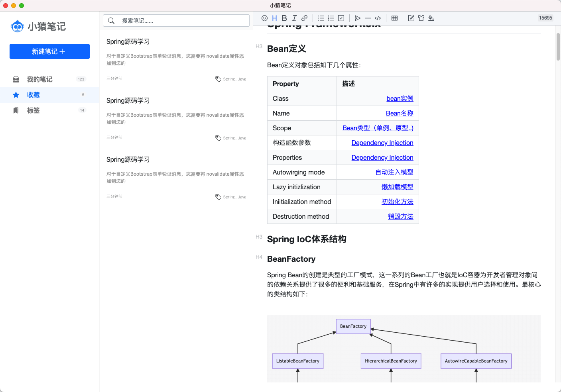
Task: Open Dependency Injection link in 构造函数参数 row
Action: (x=382, y=143)
